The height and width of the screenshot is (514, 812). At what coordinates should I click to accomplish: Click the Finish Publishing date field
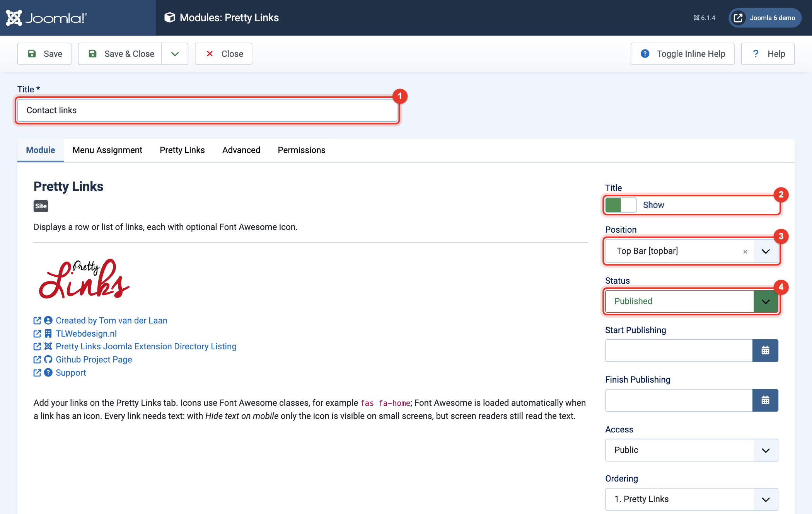pos(679,400)
